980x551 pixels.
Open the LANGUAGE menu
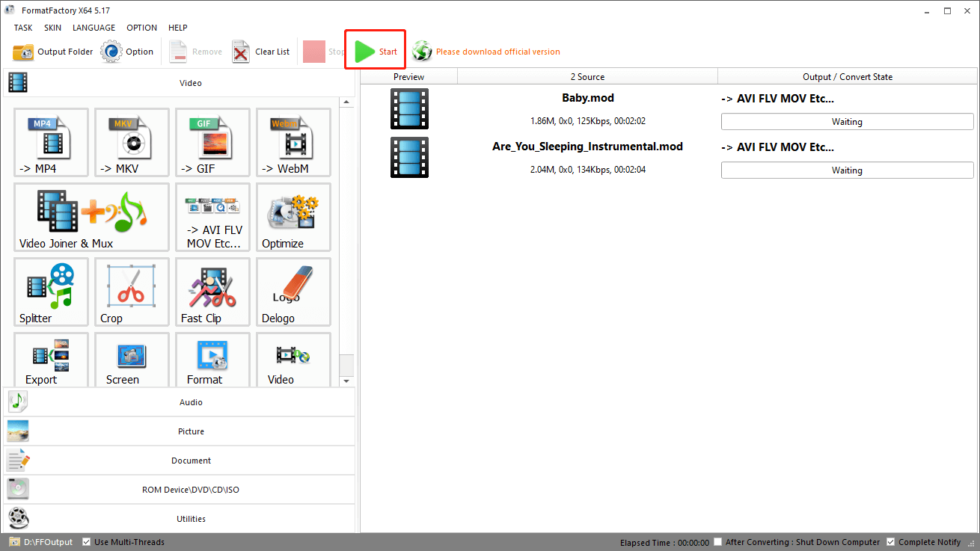pos(94,28)
